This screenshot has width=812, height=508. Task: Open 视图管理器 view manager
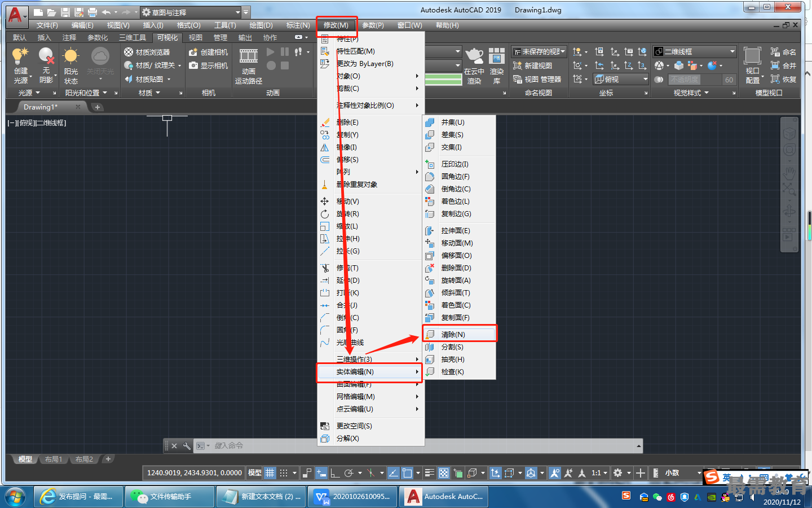(537, 79)
